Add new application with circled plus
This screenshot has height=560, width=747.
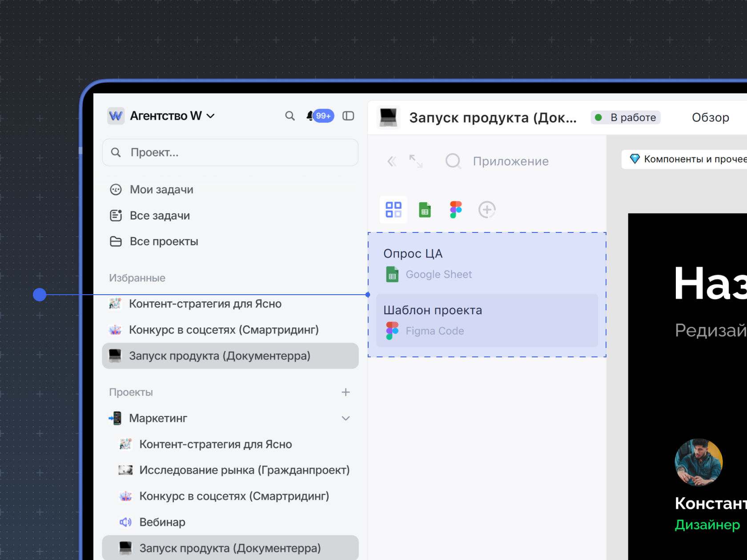(x=487, y=210)
